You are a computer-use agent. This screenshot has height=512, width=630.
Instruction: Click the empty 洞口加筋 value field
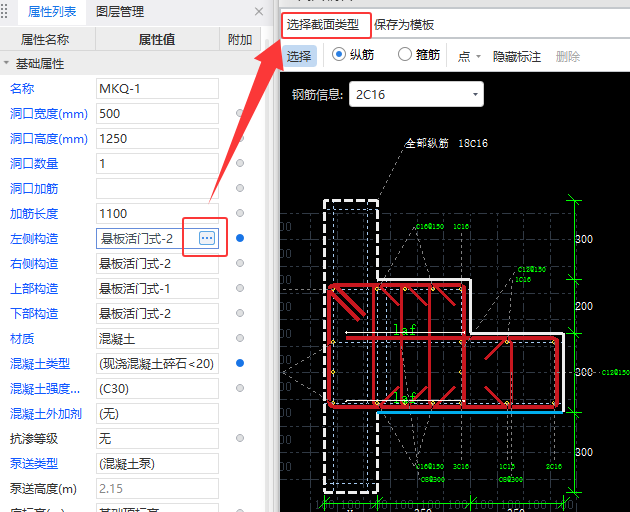coord(157,188)
